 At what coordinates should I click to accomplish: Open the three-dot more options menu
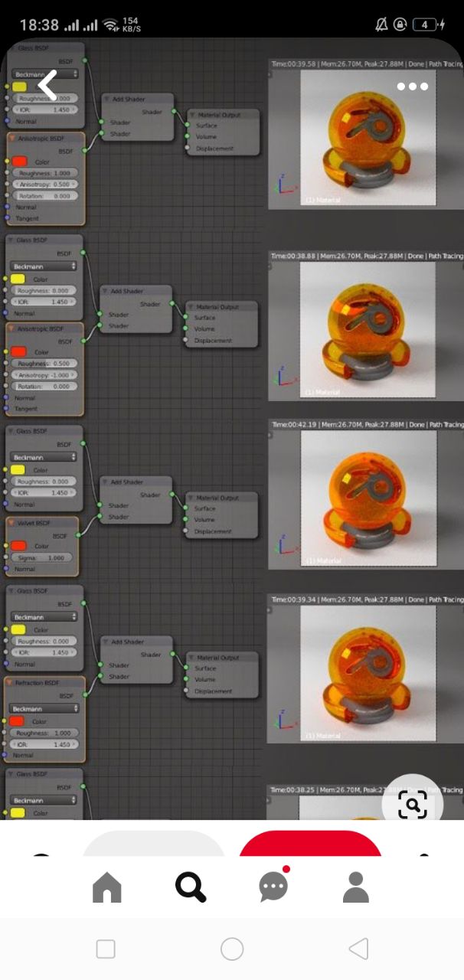coord(412,87)
